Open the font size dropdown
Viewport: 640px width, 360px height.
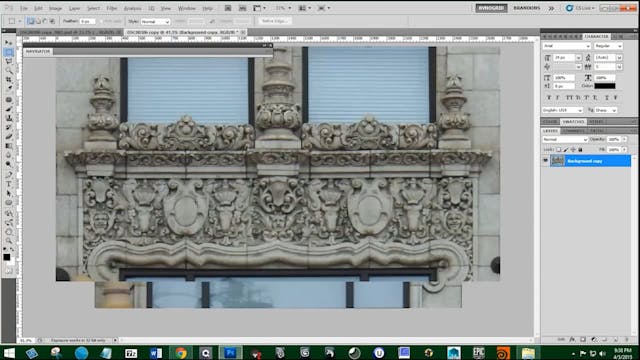(x=578, y=58)
